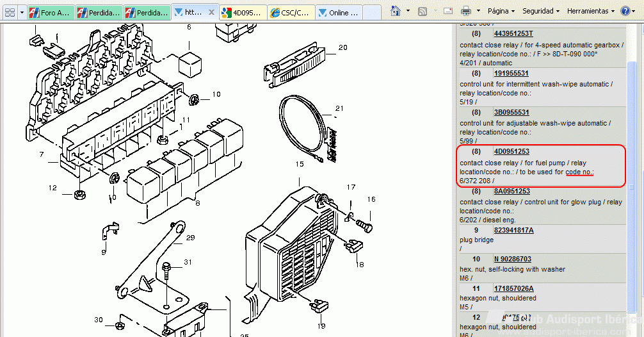
Task: Switch to the 'Foro A...' tab
Action: [51, 13]
